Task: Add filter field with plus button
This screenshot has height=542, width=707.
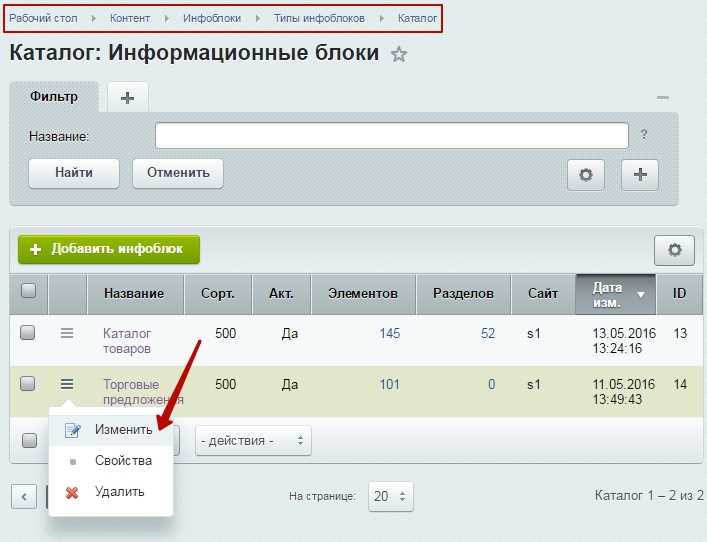Action: 640,175
